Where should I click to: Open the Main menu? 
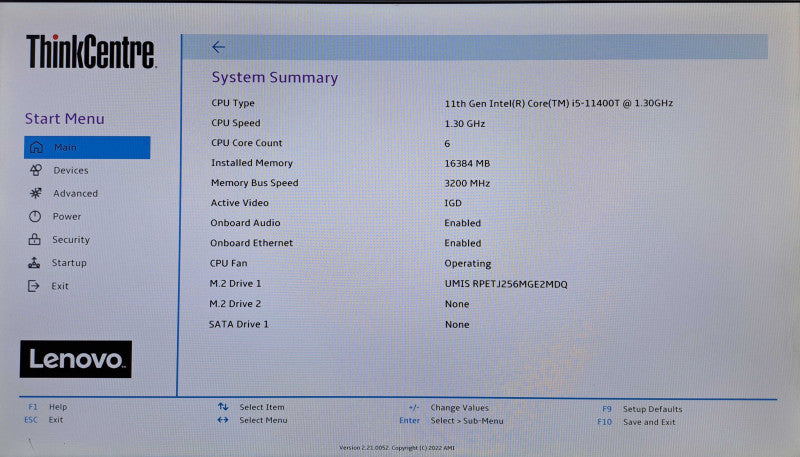pos(87,147)
